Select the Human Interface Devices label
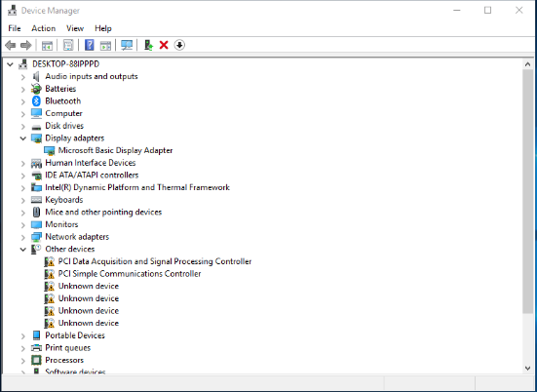The image size is (537, 392). click(91, 163)
